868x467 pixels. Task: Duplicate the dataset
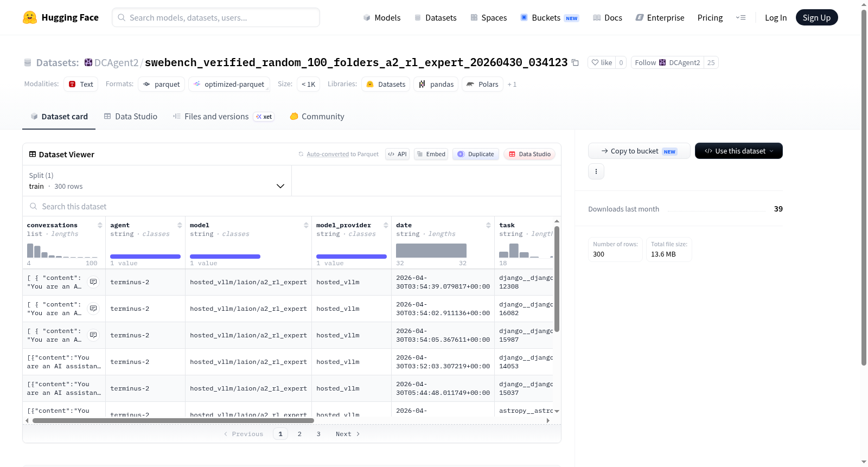(476, 154)
